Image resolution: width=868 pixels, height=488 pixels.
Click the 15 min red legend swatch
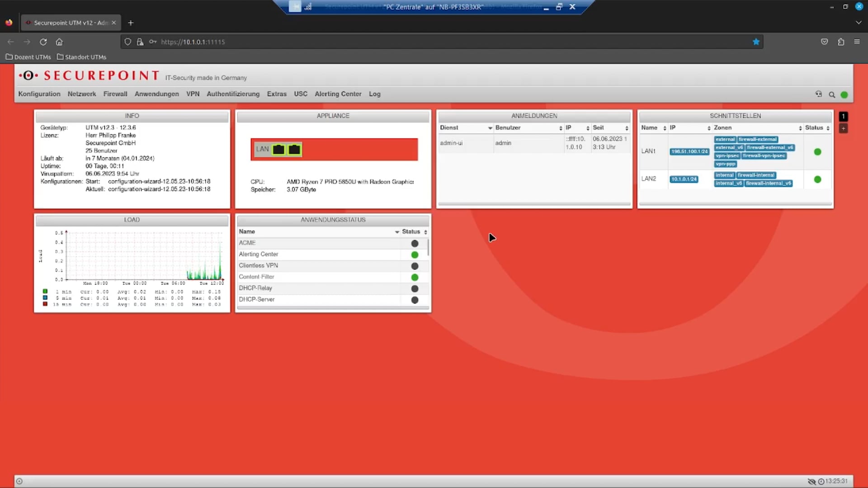pos(45,304)
